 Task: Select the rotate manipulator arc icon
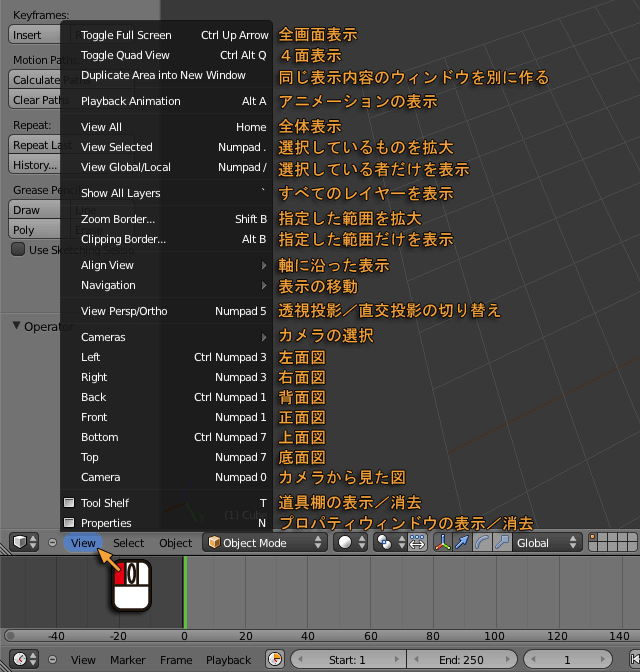tap(482, 542)
